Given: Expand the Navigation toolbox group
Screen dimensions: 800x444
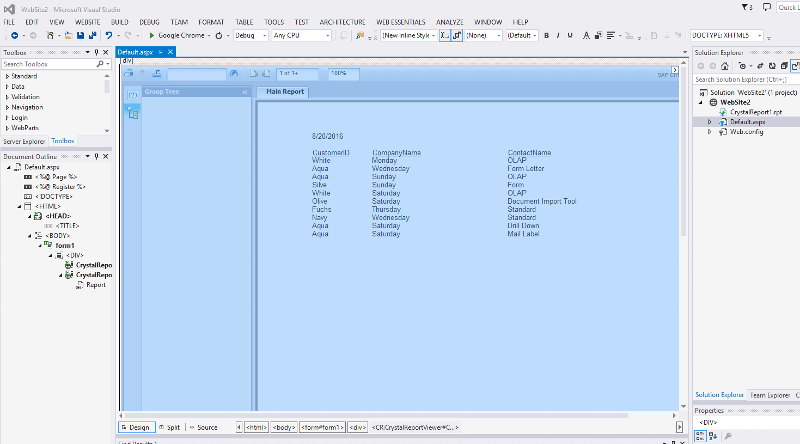Looking at the screenshot, I should pos(7,107).
